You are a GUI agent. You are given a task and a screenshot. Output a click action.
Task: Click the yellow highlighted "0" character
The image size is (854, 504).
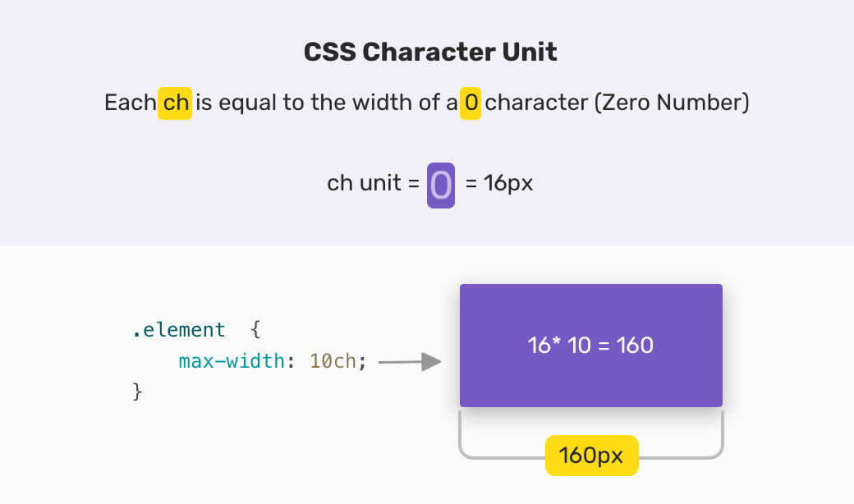471,103
